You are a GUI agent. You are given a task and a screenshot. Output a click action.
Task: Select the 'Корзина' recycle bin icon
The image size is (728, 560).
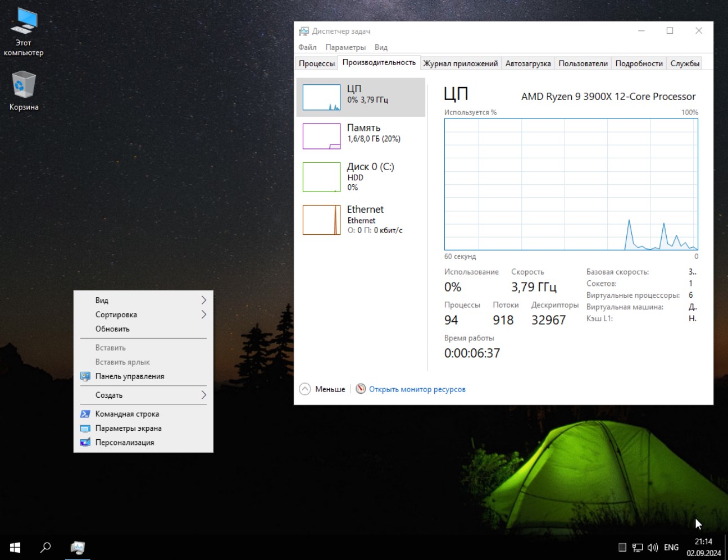coord(24,91)
